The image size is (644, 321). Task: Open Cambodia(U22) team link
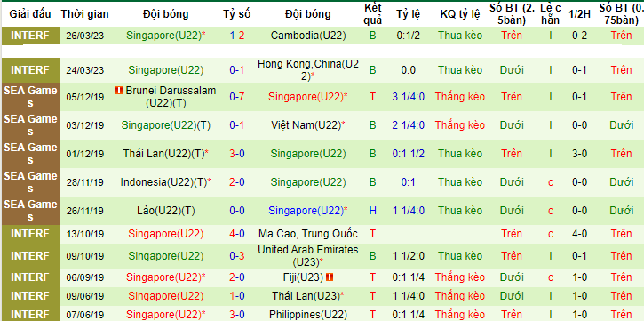pos(308,36)
